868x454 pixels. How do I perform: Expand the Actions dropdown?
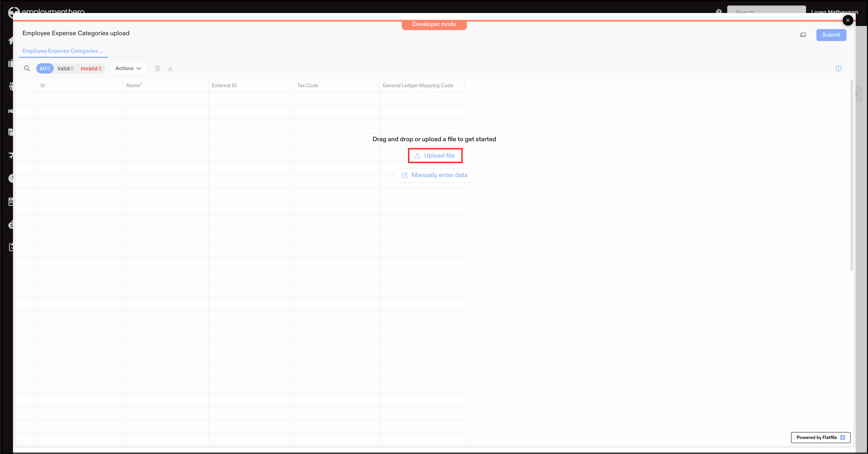click(128, 68)
